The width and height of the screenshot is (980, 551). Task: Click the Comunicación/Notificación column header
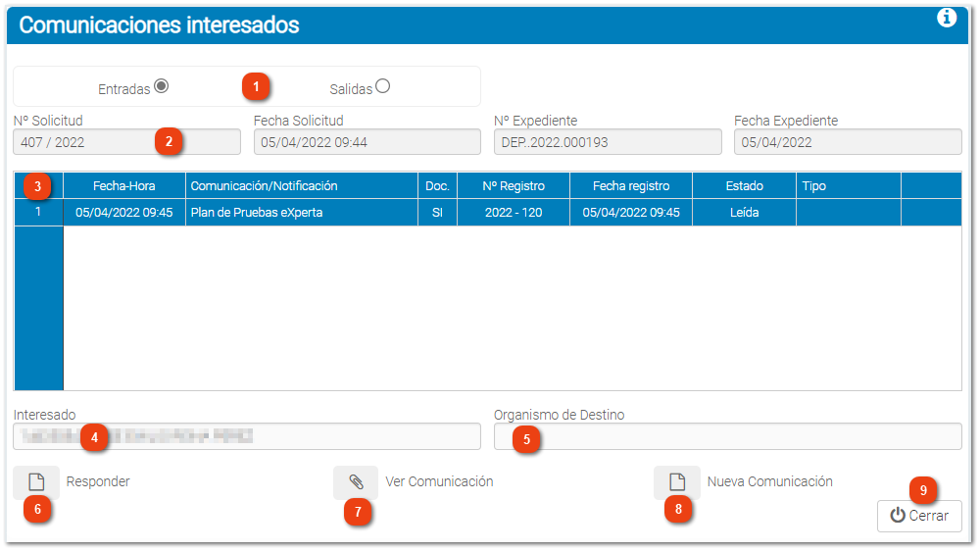[302, 185]
